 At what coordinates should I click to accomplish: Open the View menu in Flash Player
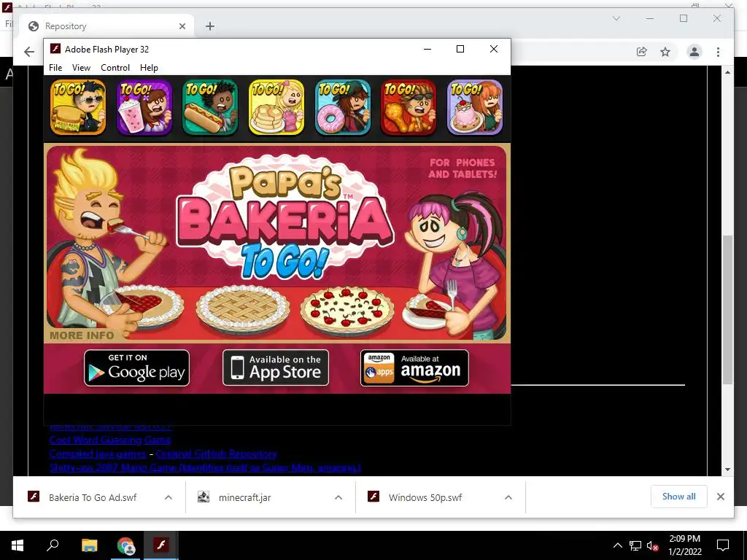pos(81,68)
